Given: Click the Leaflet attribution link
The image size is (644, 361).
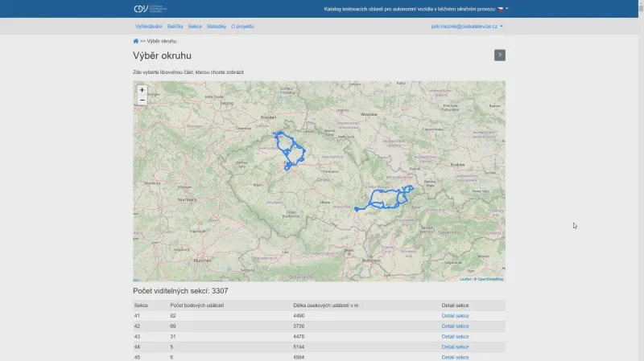Looking at the screenshot, I should (465, 279).
